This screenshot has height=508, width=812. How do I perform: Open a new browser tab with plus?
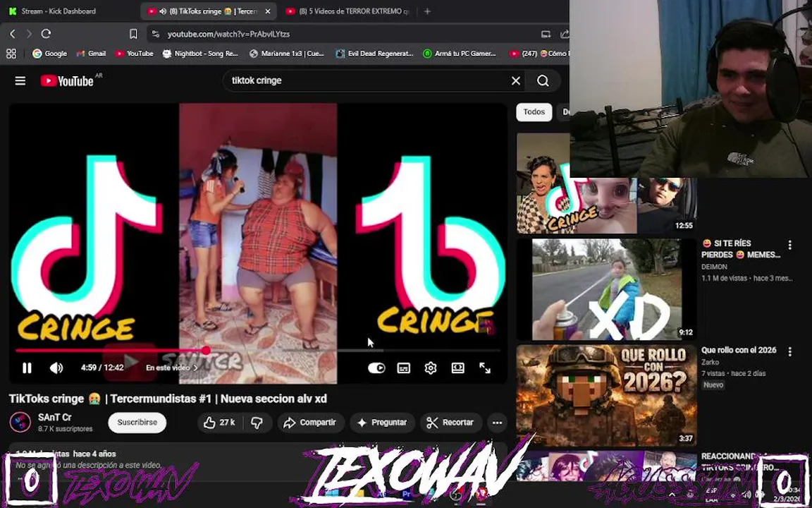point(427,11)
